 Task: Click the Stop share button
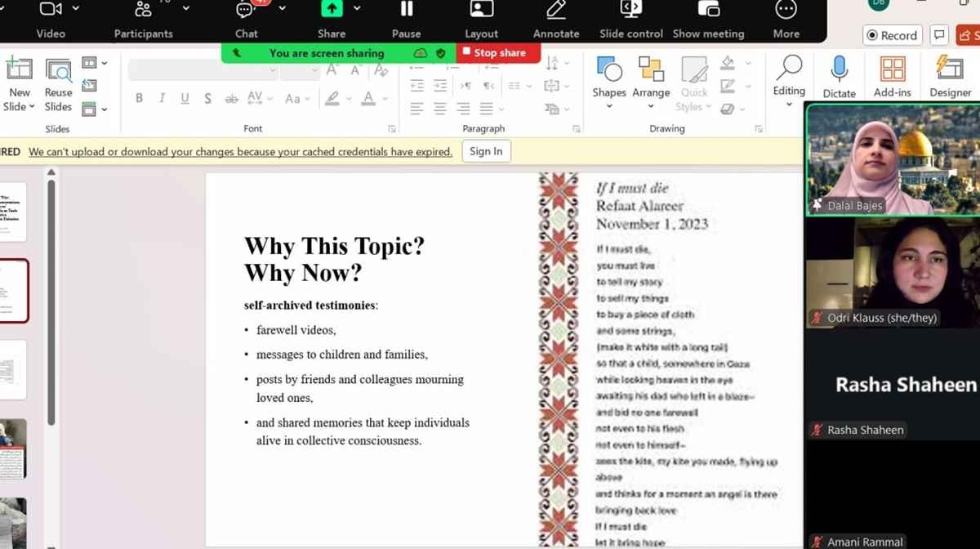pos(497,52)
